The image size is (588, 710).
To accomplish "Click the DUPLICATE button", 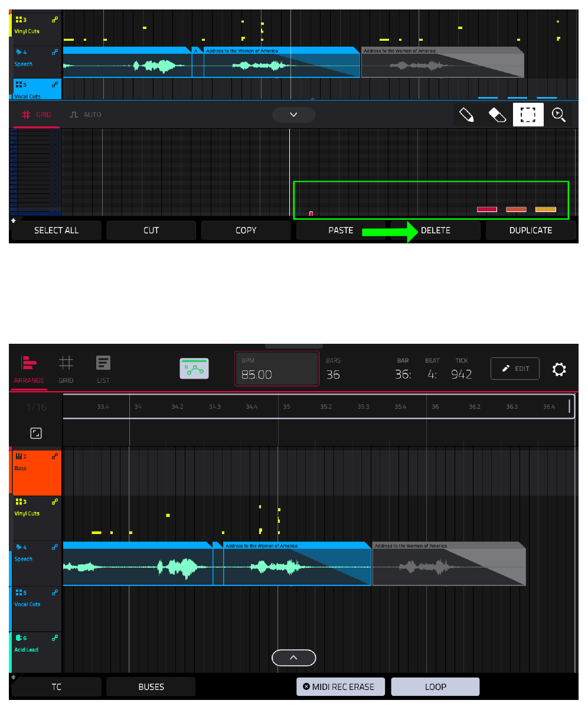I will 531,230.
